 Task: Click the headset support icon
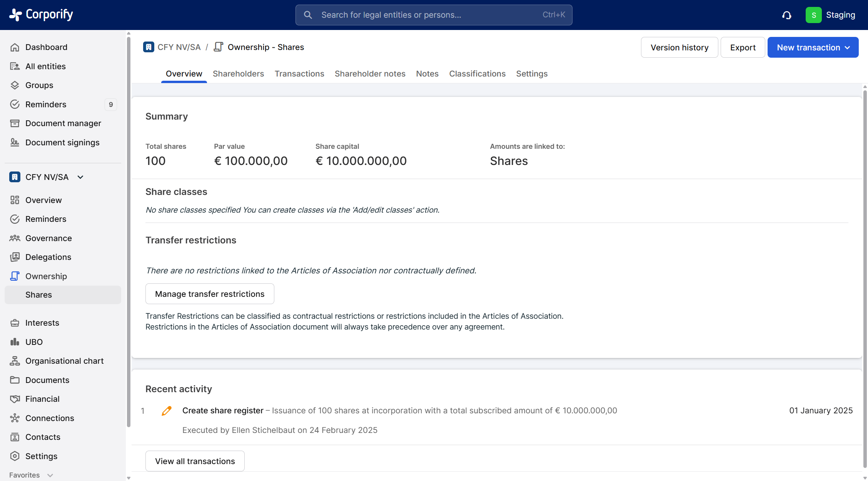786,15
